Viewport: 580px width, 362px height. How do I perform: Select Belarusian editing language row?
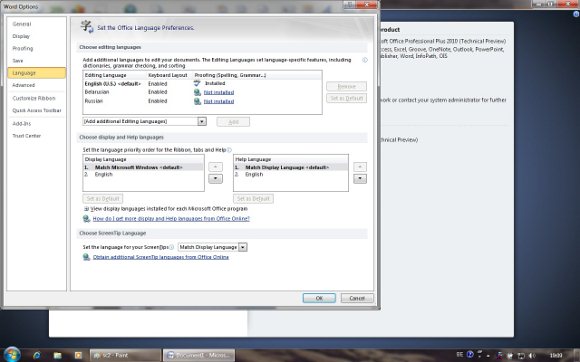[x=202, y=92]
